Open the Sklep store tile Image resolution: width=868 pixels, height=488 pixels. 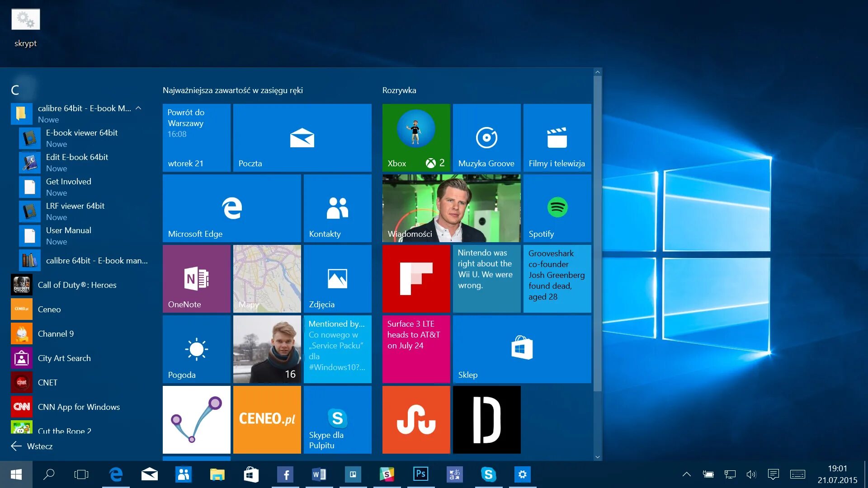tap(522, 349)
